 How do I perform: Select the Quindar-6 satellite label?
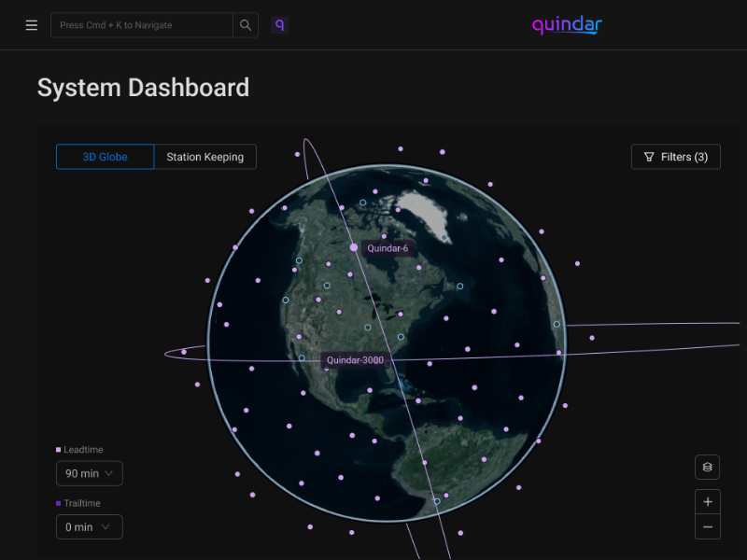[388, 248]
